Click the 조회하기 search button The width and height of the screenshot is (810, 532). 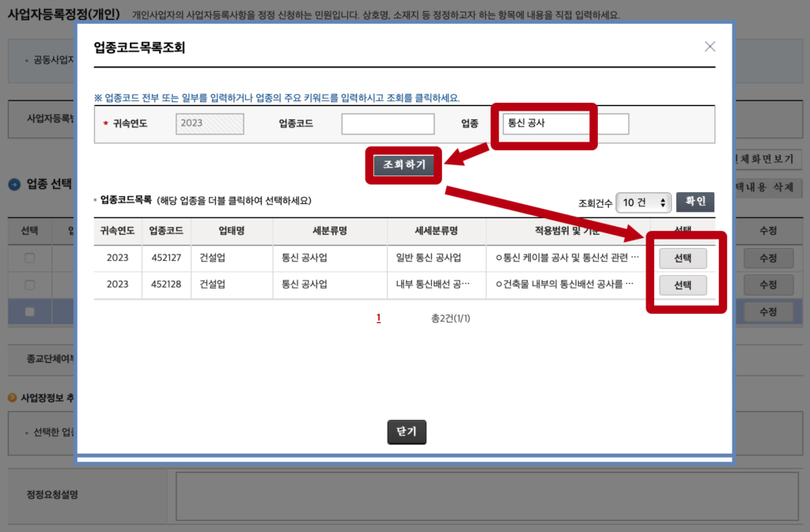point(403,164)
